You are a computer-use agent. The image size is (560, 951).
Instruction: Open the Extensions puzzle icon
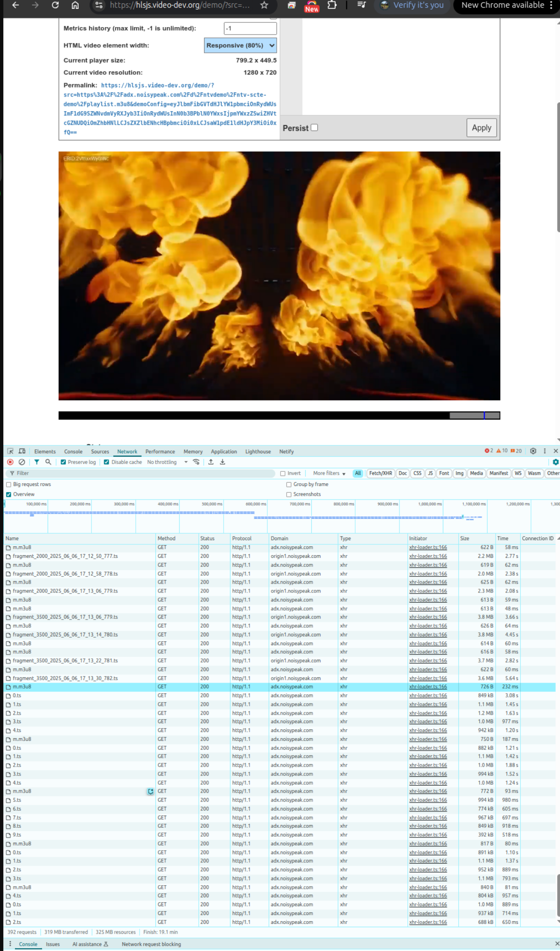[332, 5]
